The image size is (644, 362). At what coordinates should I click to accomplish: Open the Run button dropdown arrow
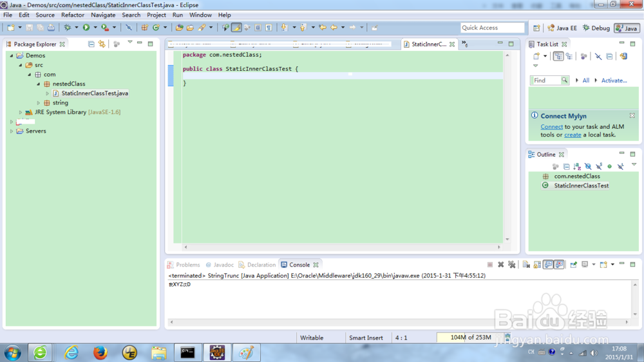pyautogui.click(x=95, y=28)
